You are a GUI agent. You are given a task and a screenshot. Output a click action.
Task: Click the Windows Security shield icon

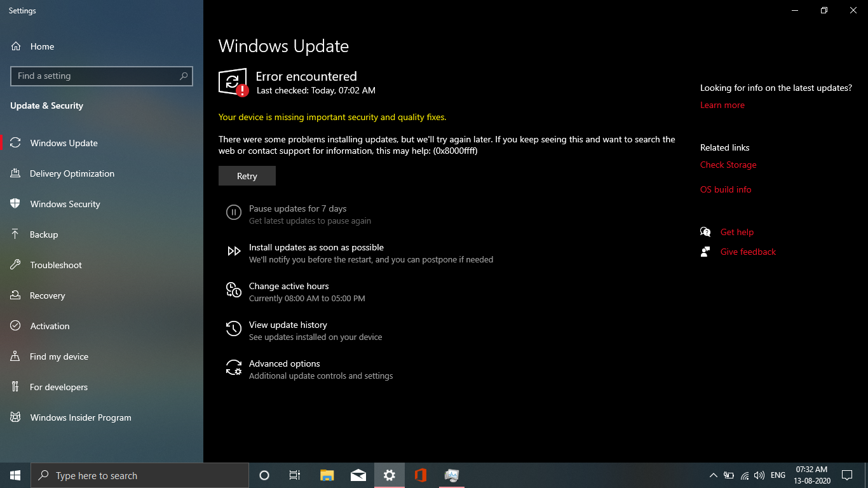coord(16,204)
